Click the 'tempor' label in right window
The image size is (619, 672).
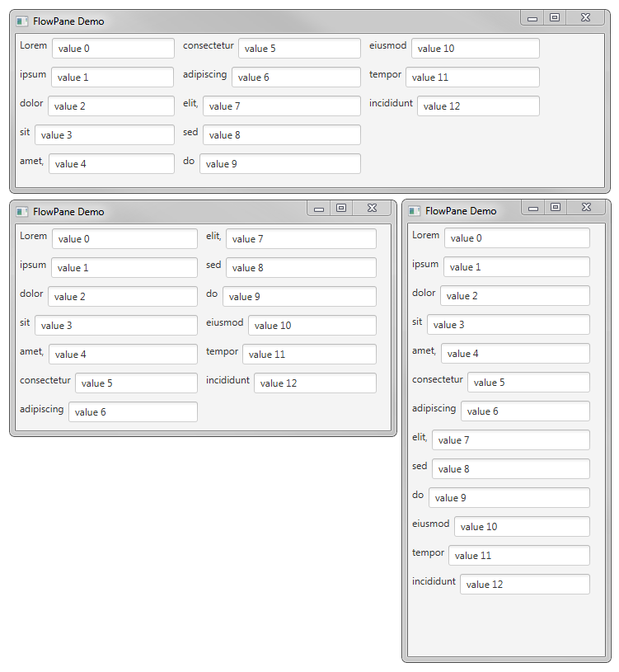point(428,553)
